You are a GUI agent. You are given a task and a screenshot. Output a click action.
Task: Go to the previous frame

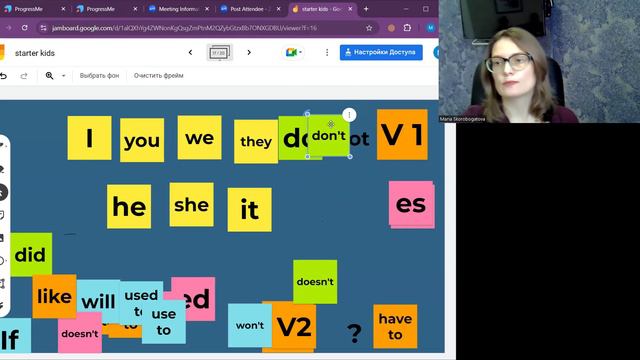190,52
